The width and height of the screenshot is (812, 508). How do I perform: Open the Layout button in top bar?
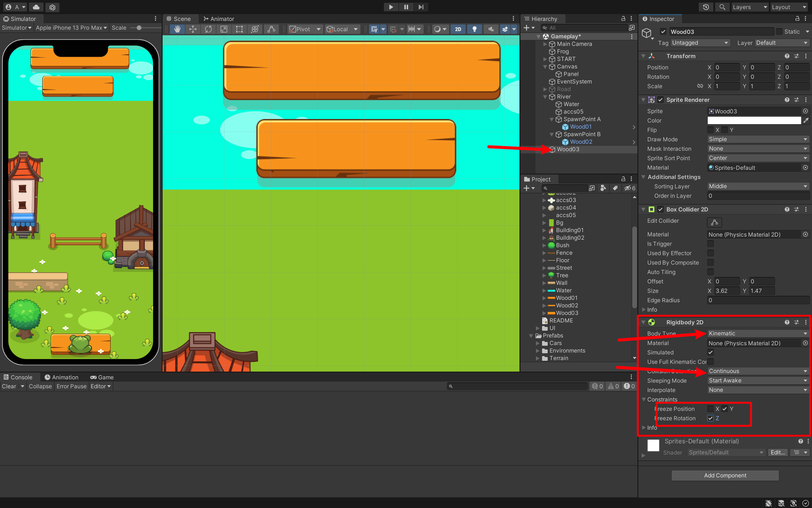pyautogui.click(x=789, y=7)
